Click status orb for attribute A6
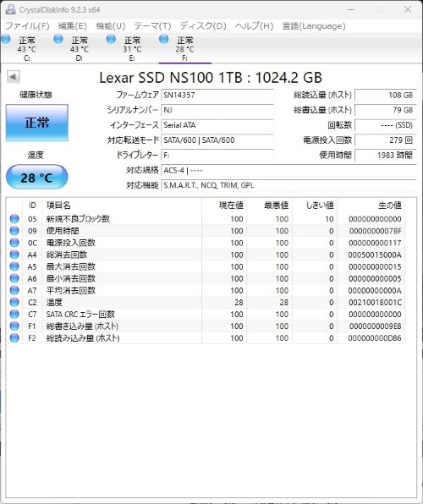The width and height of the screenshot is (423, 504). point(14,278)
